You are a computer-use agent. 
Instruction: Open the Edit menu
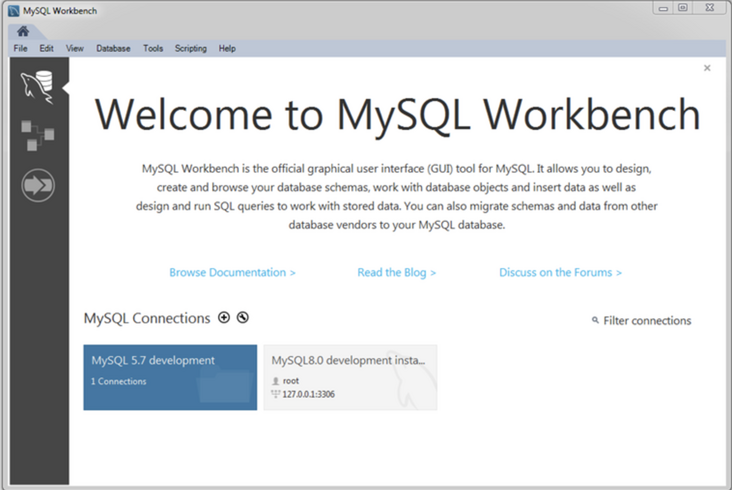pos(46,48)
